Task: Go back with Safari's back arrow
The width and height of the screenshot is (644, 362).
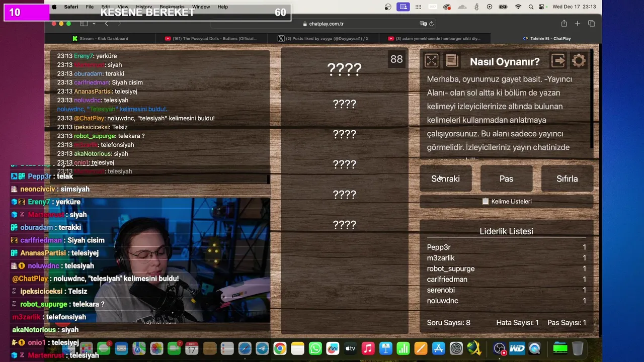Action: [x=106, y=24]
